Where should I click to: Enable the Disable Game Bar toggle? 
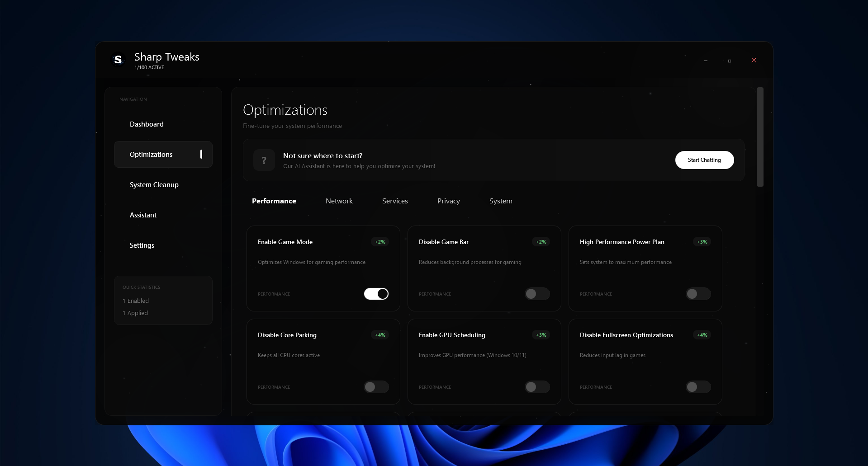(537, 294)
